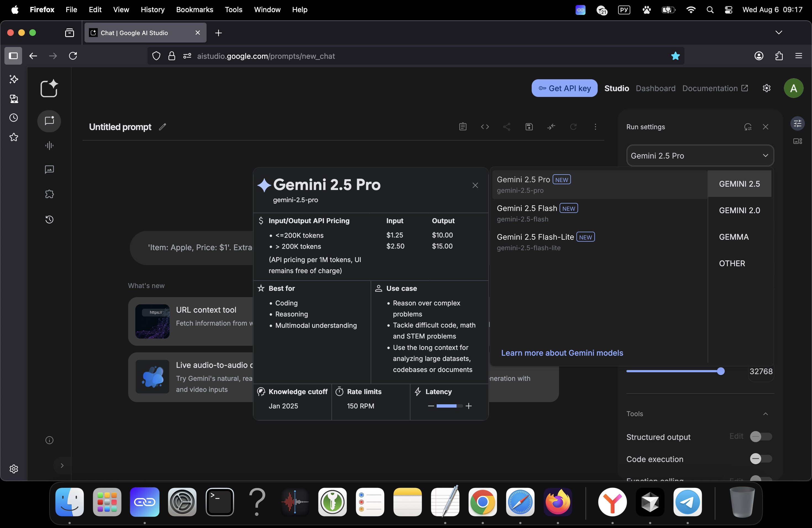This screenshot has width=812, height=528.
Task: Click the save prompt floppy icon
Action: click(529, 127)
